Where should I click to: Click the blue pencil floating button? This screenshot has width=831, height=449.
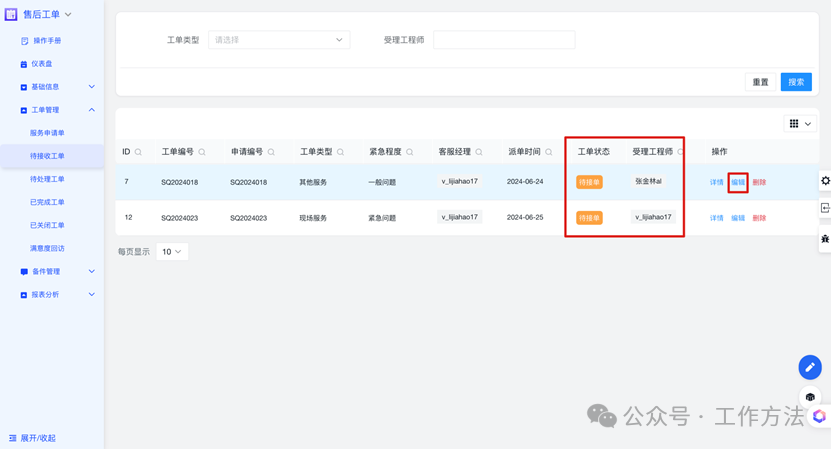pos(810,367)
